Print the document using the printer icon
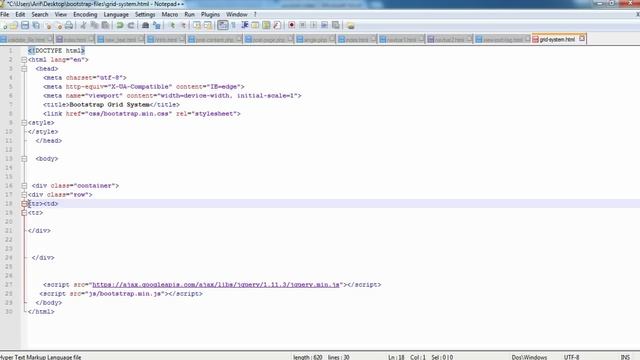This screenshot has height=360, width=640. (69, 25)
